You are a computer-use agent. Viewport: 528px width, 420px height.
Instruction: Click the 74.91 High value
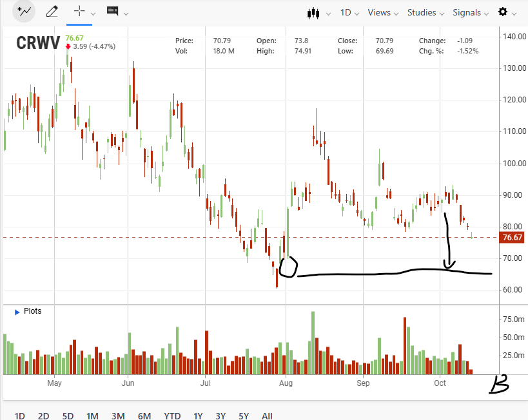[303, 51]
